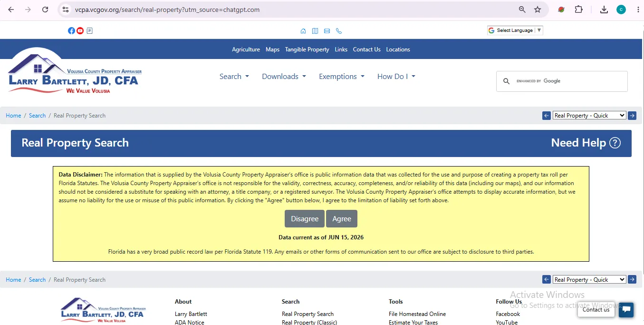Click the Larry Bartlett footer logo
This screenshot has height=325, width=644.
tap(103, 310)
